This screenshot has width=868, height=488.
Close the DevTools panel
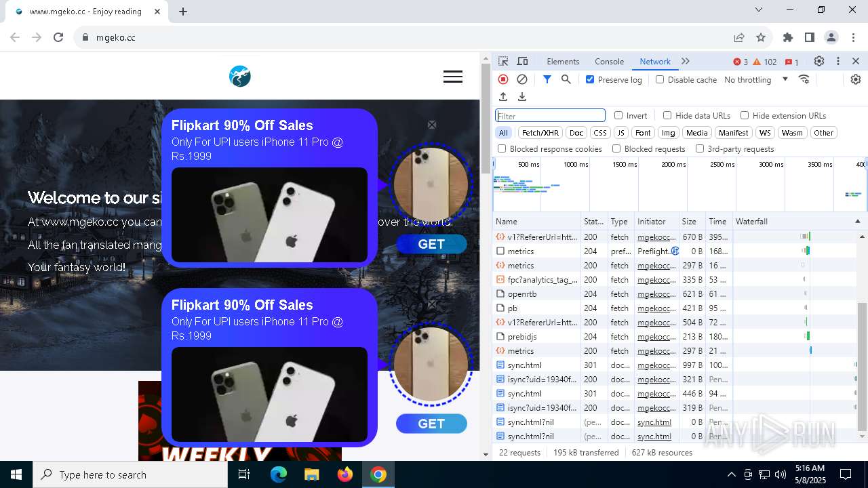coord(856,61)
